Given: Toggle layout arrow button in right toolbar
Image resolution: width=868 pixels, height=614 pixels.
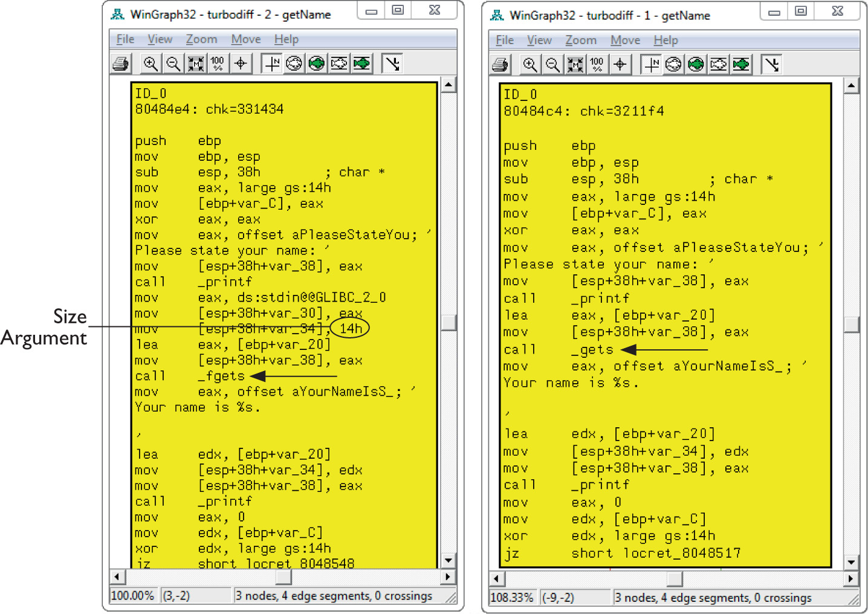Looking at the screenshot, I should coord(772,65).
